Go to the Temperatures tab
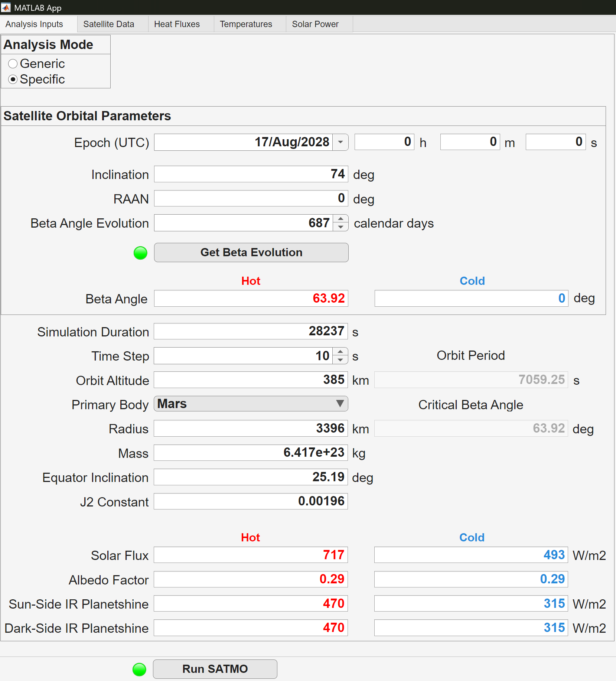616x681 pixels. pyautogui.click(x=246, y=24)
